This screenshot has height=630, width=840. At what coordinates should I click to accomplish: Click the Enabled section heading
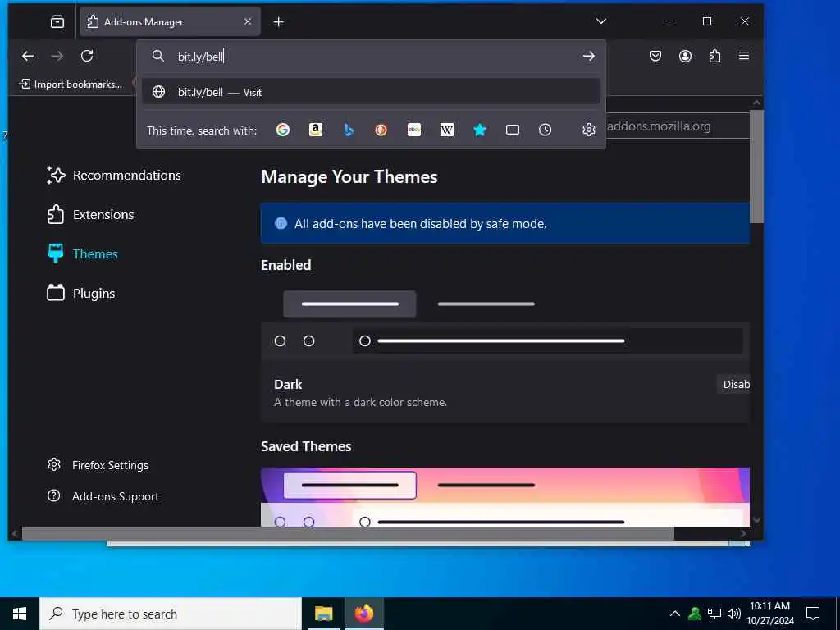[286, 265]
